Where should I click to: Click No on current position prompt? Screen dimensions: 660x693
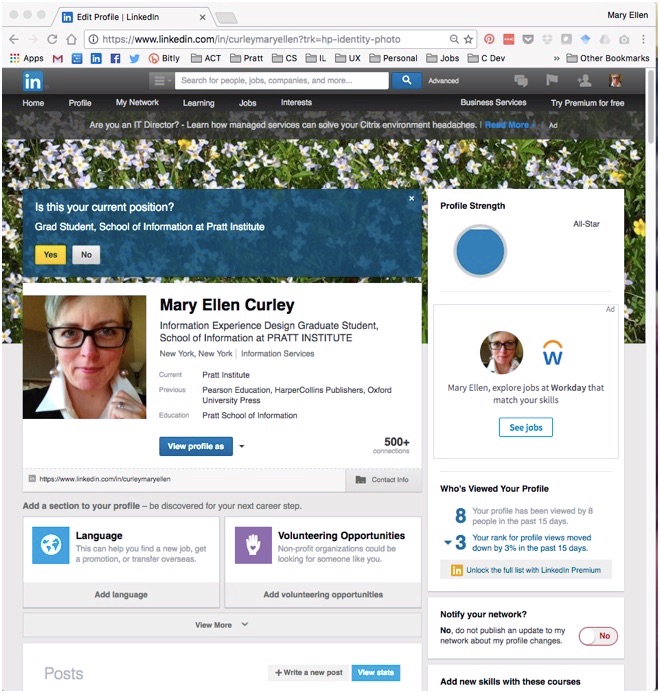click(86, 255)
